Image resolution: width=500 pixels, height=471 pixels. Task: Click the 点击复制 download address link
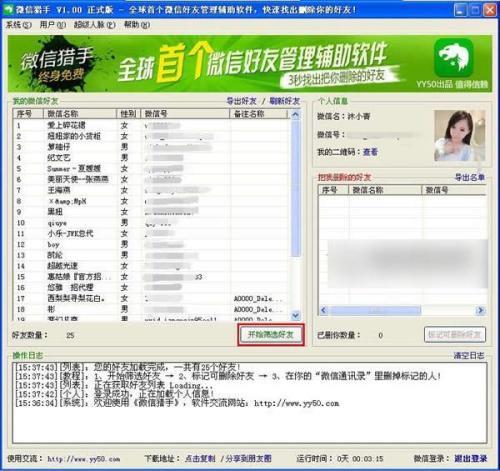coord(200,459)
